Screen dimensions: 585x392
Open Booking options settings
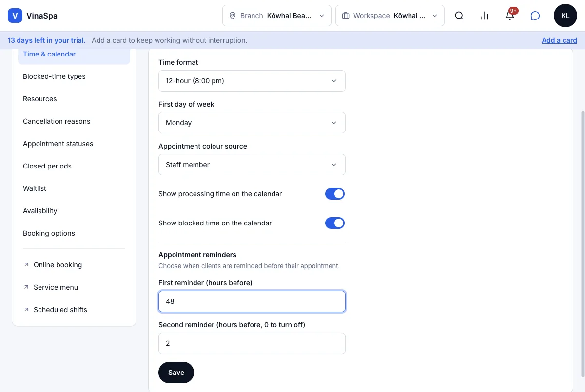(x=74, y=233)
